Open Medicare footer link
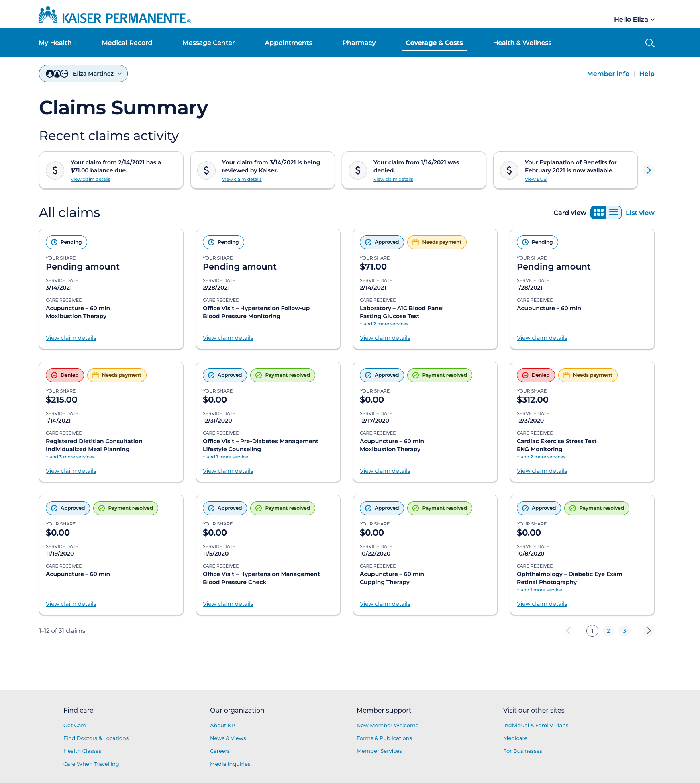 tap(515, 738)
